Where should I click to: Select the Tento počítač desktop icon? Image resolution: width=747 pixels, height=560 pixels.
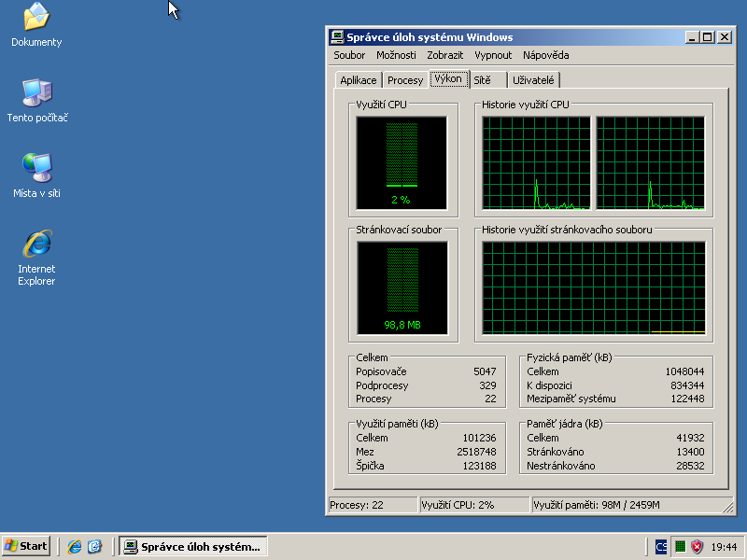pos(37,101)
